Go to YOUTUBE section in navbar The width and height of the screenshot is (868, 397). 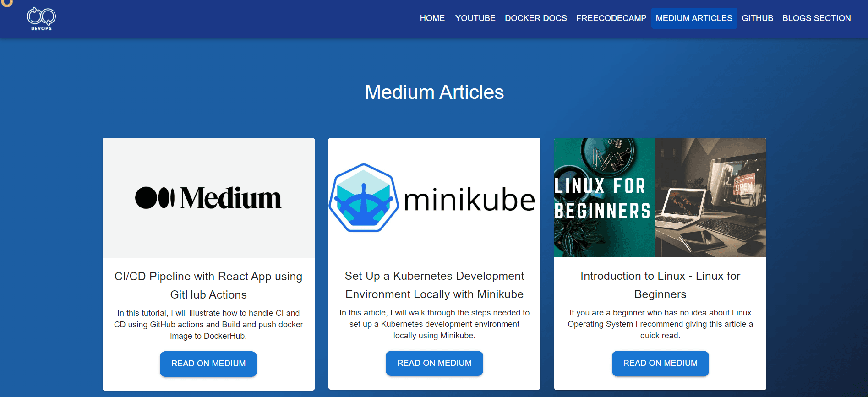[475, 18]
